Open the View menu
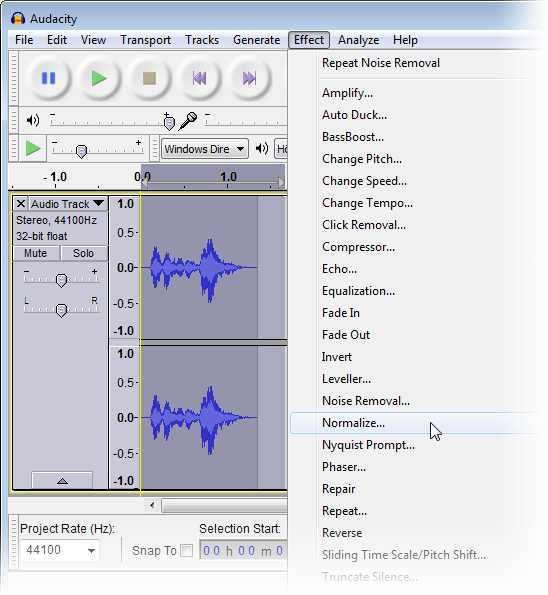Viewport: 548px width, 595px height. tap(93, 40)
